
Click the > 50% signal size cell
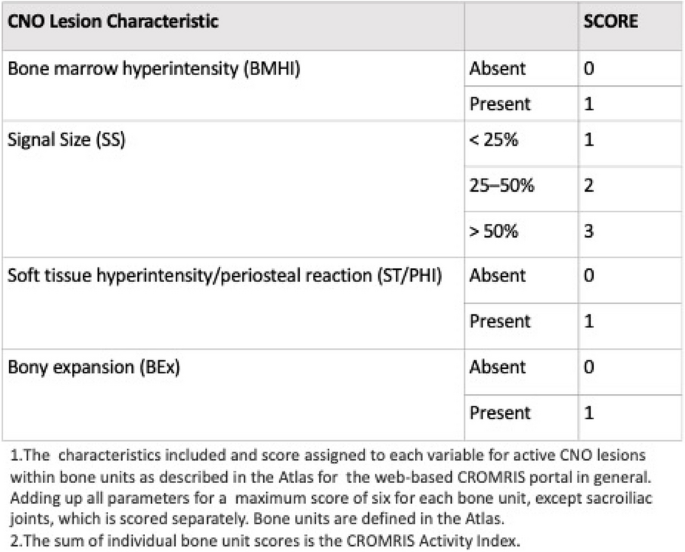click(493, 232)
